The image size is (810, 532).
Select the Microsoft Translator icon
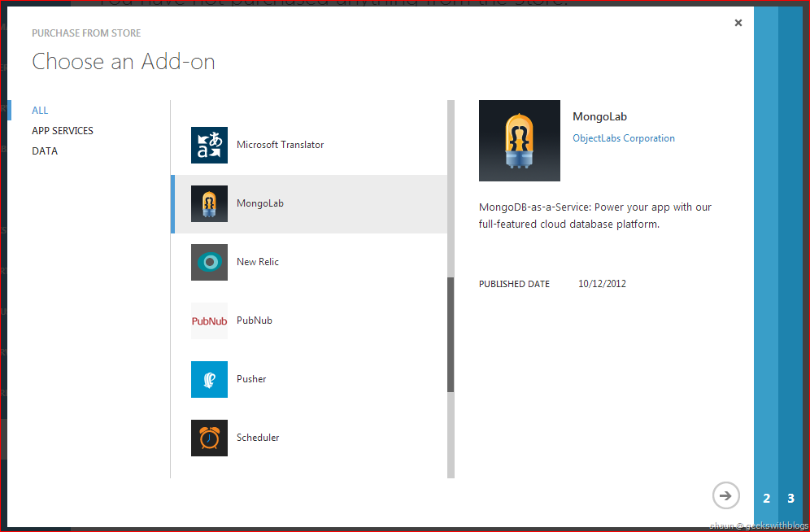(209, 145)
